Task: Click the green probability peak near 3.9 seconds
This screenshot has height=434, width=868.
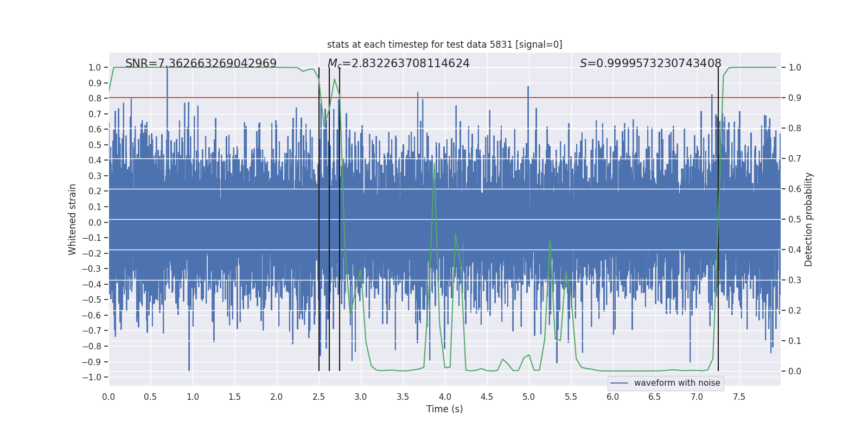Action: click(x=435, y=164)
